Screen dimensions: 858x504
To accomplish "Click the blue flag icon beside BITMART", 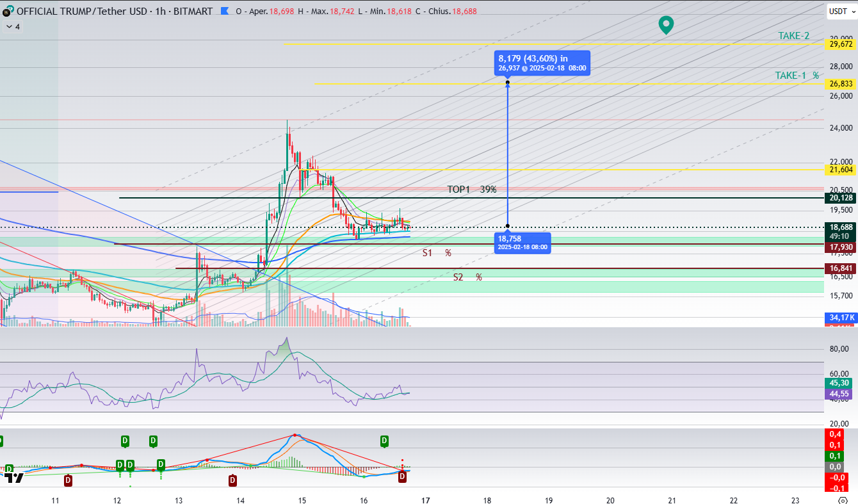I will tap(223, 12).
